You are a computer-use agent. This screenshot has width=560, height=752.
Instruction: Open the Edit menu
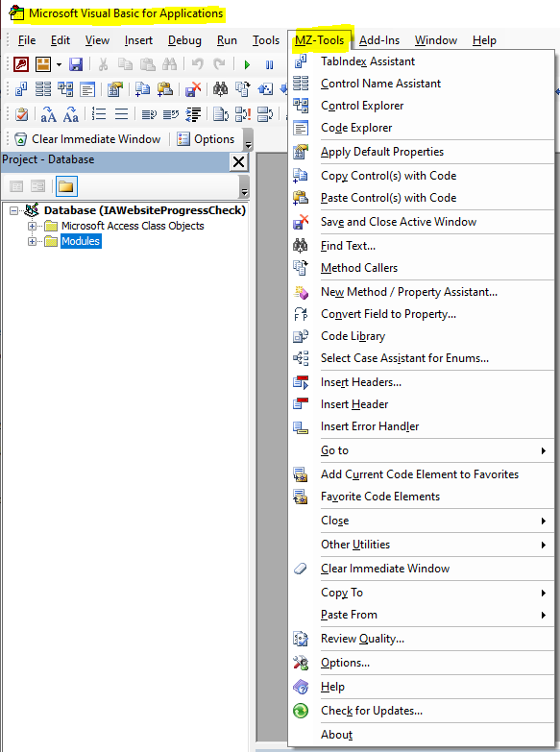click(61, 40)
